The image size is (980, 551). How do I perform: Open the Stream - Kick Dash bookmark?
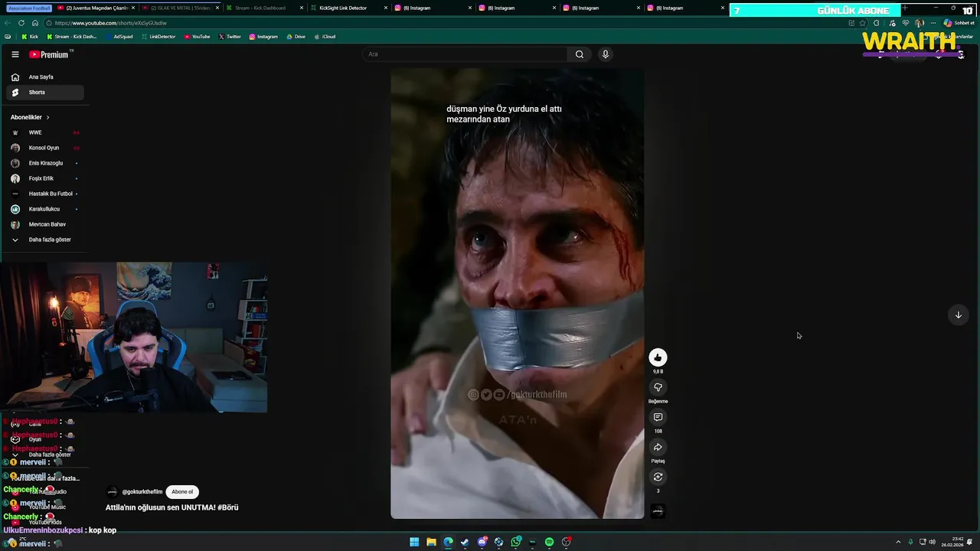[x=72, y=37]
